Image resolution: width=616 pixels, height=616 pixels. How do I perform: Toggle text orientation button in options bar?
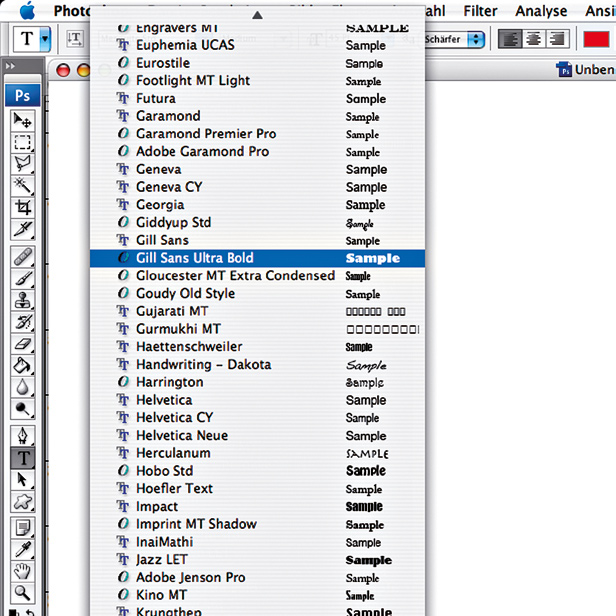[x=75, y=38]
